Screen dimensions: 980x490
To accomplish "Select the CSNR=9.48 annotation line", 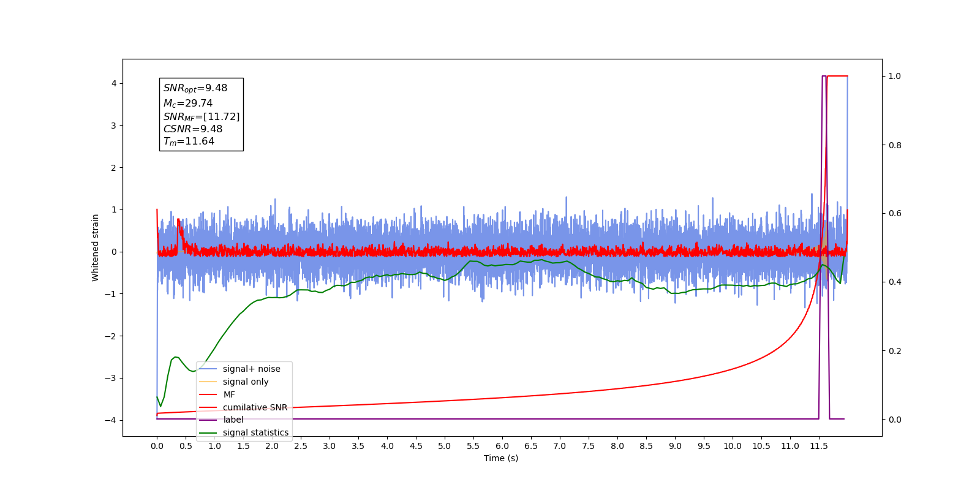I will pyautogui.click(x=193, y=129).
